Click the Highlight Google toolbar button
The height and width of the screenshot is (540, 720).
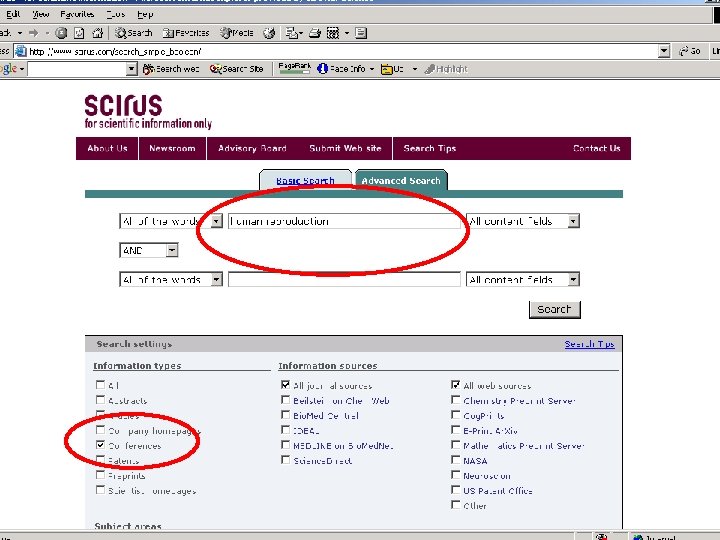tap(446, 69)
